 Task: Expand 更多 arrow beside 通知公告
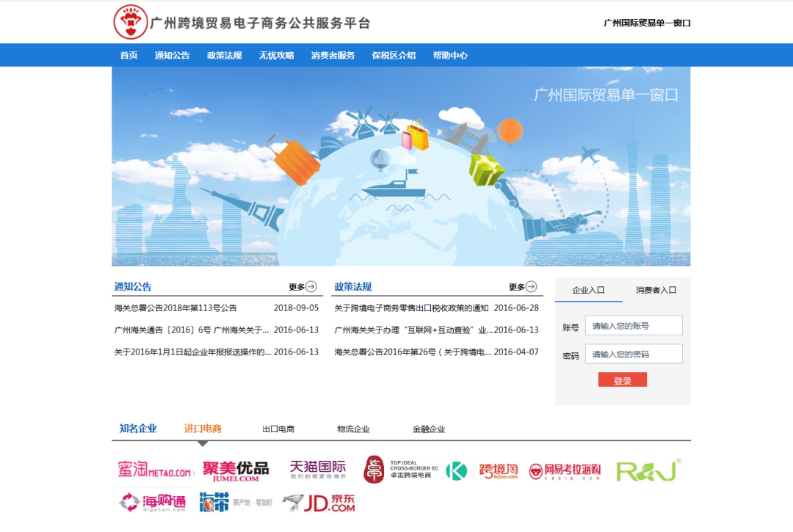(x=303, y=287)
